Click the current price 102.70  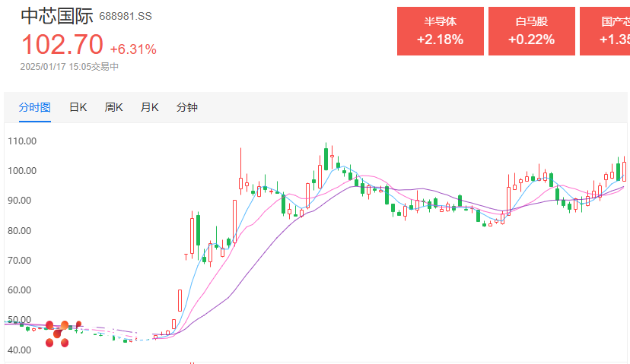(x=62, y=44)
